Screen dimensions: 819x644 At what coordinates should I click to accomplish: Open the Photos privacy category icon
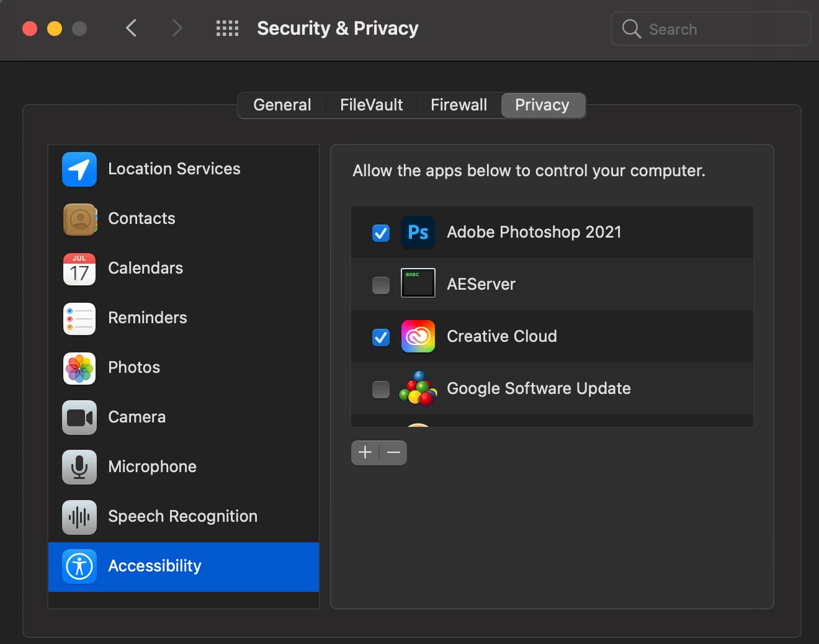tap(79, 368)
